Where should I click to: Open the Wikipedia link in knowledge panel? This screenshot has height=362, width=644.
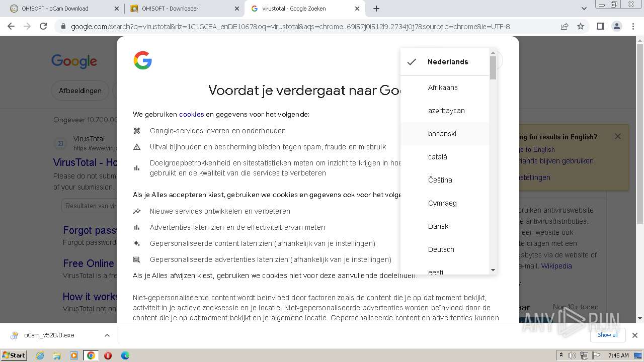[x=556, y=266]
